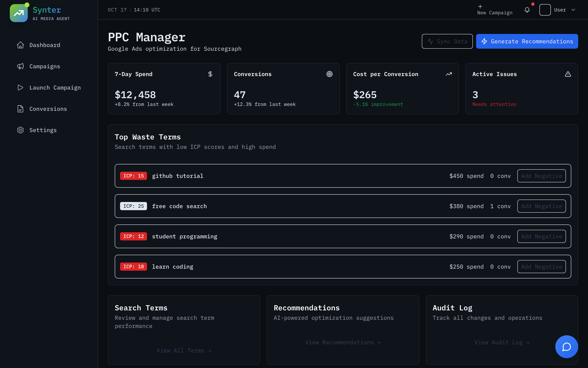This screenshot has height=368, width=588.
Task: Click the ICP: 15 badge
Action: coord(133,176)
